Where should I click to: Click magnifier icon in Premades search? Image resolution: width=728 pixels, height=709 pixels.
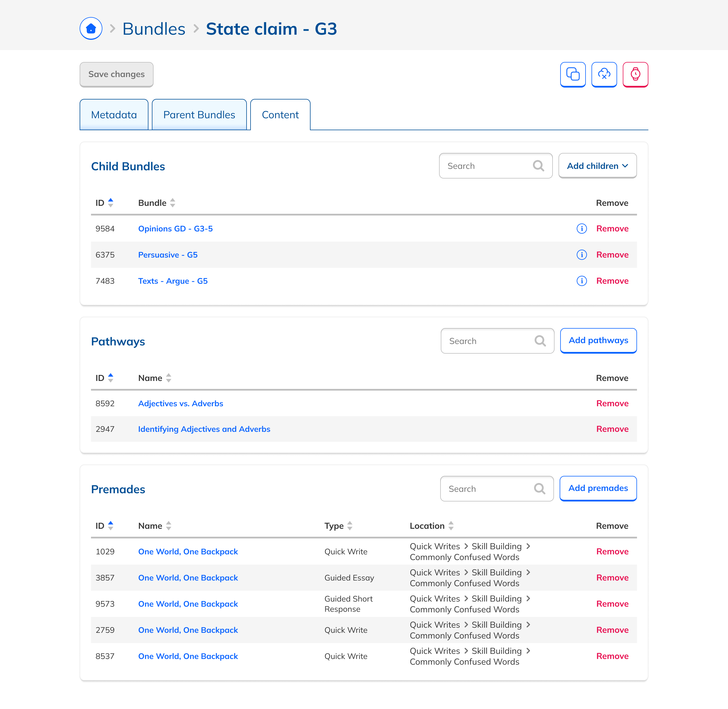[539, 489]
